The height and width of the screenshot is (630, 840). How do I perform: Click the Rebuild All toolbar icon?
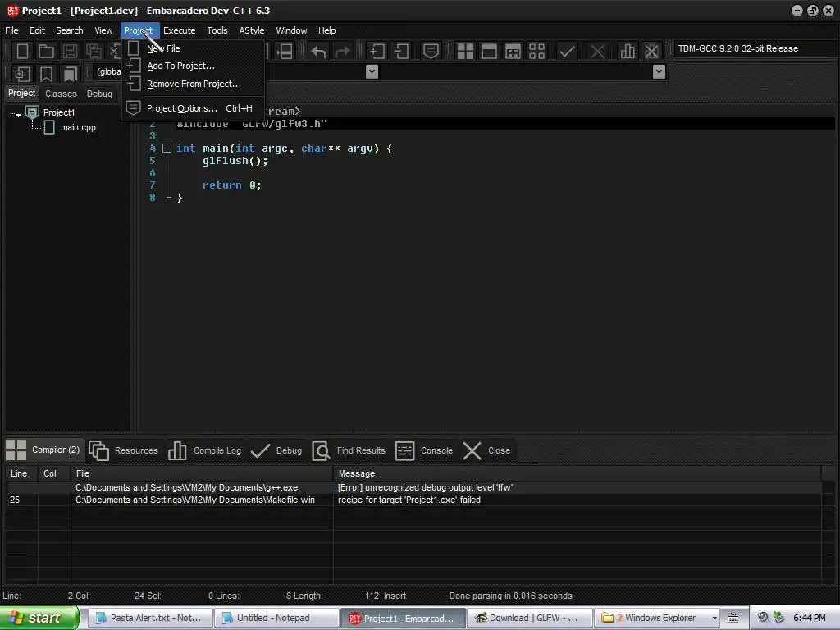click(536, 52)
